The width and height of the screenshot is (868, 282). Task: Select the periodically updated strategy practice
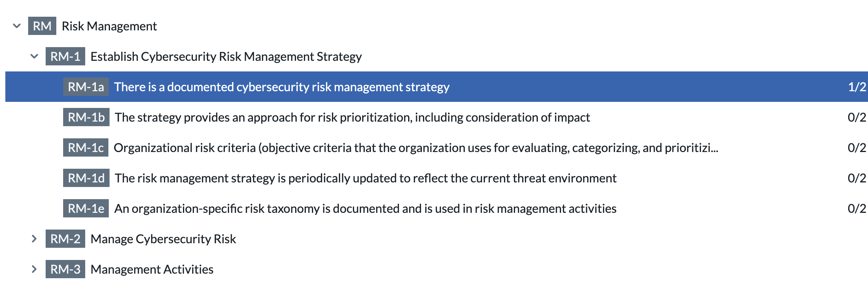pos(437,178)
